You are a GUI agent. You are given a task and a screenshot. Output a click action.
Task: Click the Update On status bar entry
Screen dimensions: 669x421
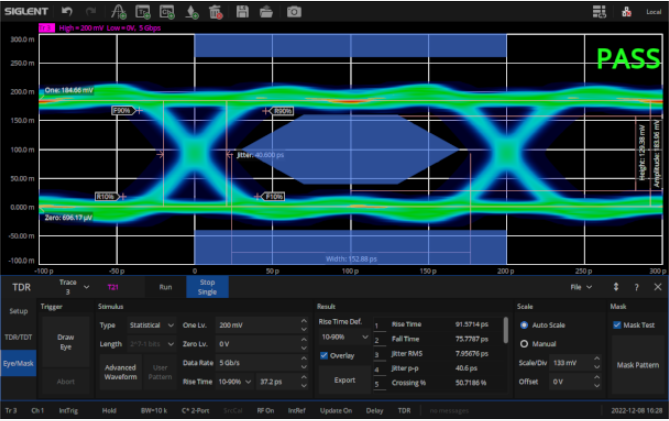click(336, 410)
